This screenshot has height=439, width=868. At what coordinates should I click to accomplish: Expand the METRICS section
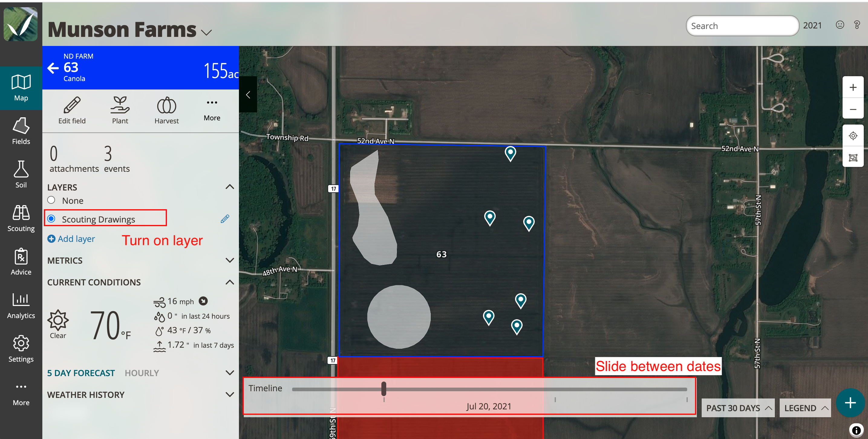click(x=230, y=260)
